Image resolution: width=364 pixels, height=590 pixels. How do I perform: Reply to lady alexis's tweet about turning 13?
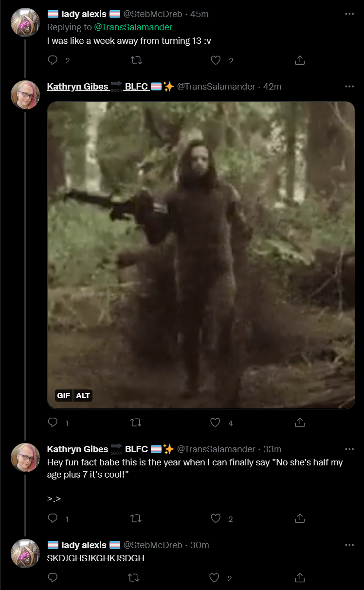[53, 60]
